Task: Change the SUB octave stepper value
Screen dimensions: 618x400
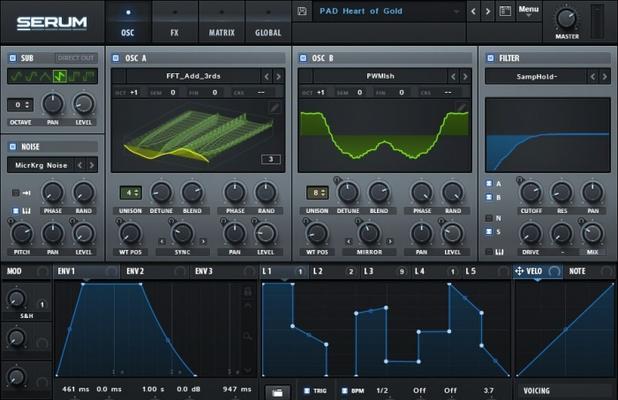Action: (20, 105)
